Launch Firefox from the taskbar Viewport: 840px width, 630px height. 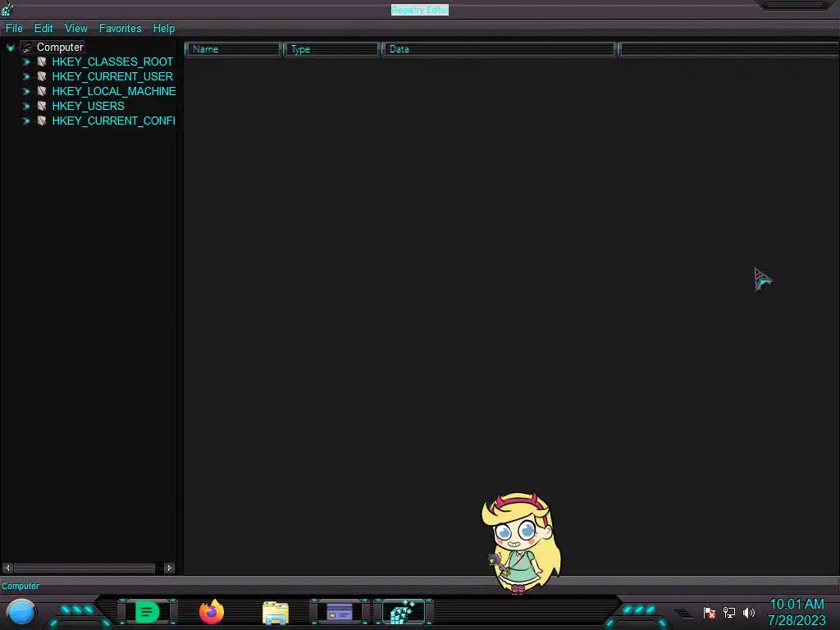pos(212,612)
